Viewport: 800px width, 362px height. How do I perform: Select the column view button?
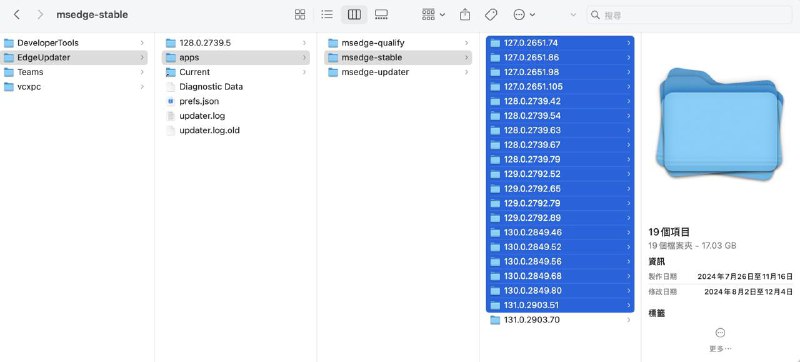[354, 15]
